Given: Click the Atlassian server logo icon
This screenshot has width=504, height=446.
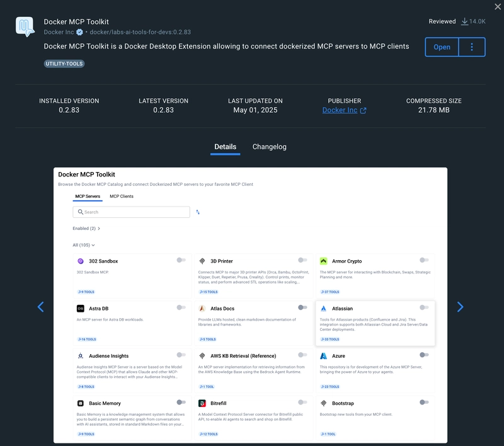Looking at the screenshot, I should [x=323, y=309].
